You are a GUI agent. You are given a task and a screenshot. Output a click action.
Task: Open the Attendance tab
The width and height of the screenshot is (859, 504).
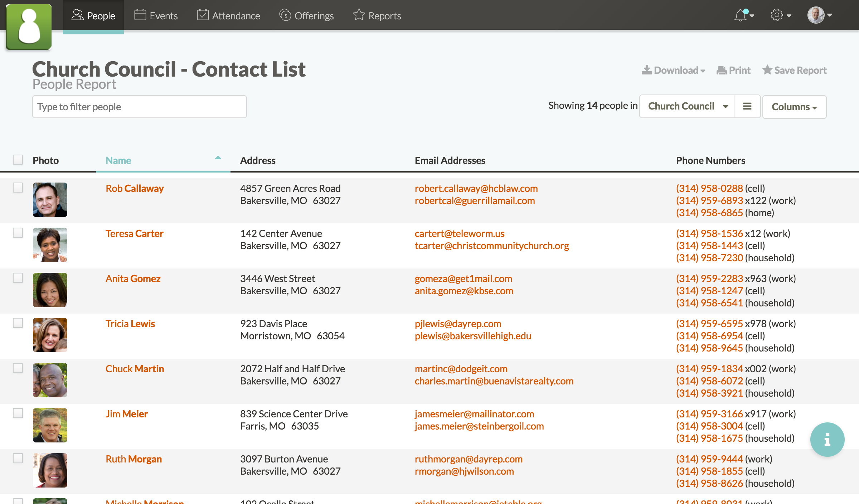coord(228,16)
